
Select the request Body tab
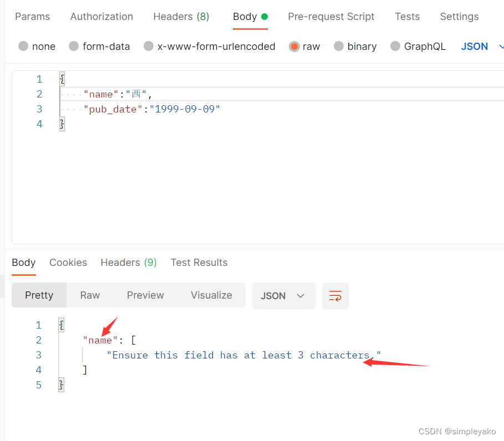tap(250, 17)
